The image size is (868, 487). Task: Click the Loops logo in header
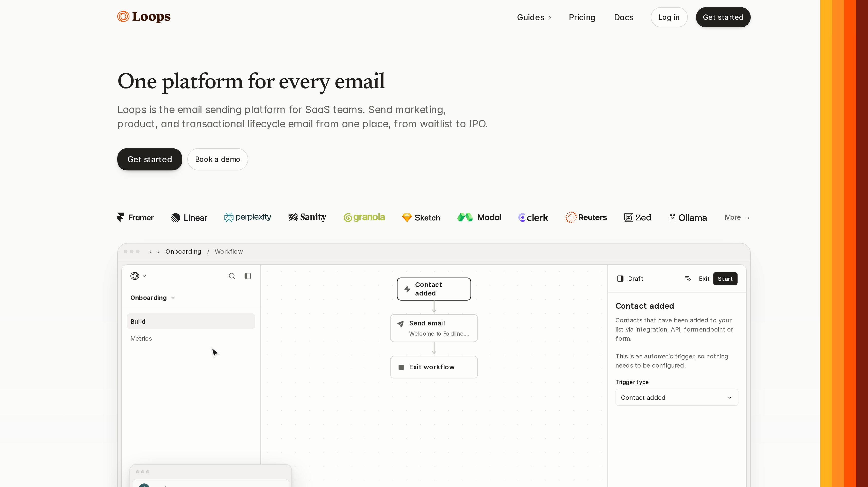click(144, 16)
